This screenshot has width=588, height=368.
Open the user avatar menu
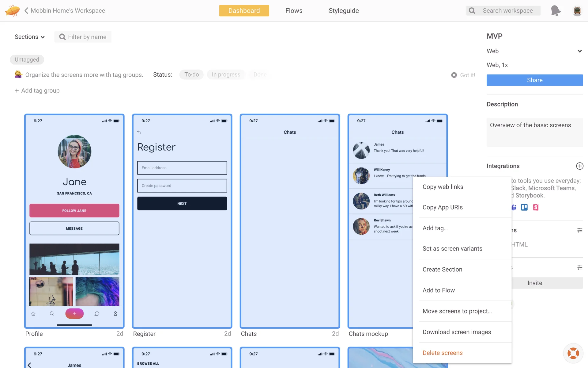click(x=577, y=10)
